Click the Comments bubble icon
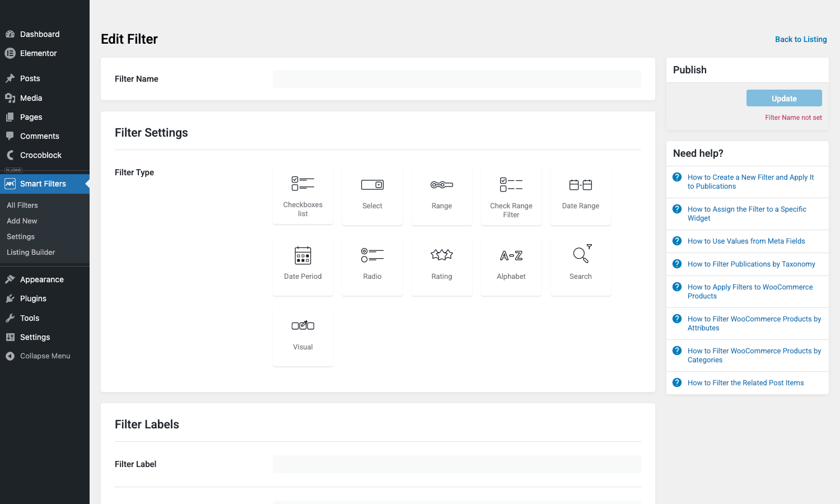 coord(10,136)
